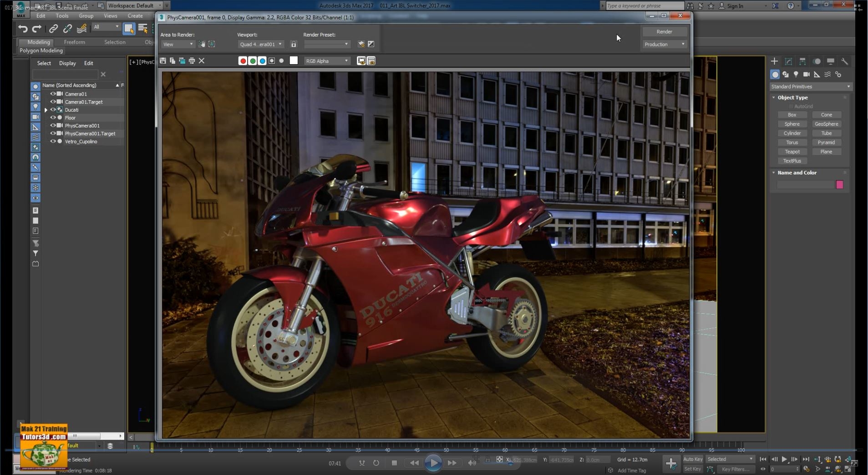Open the Utilities wrench tab
Viewport: 868px width, 475px height.
point(845,61)
